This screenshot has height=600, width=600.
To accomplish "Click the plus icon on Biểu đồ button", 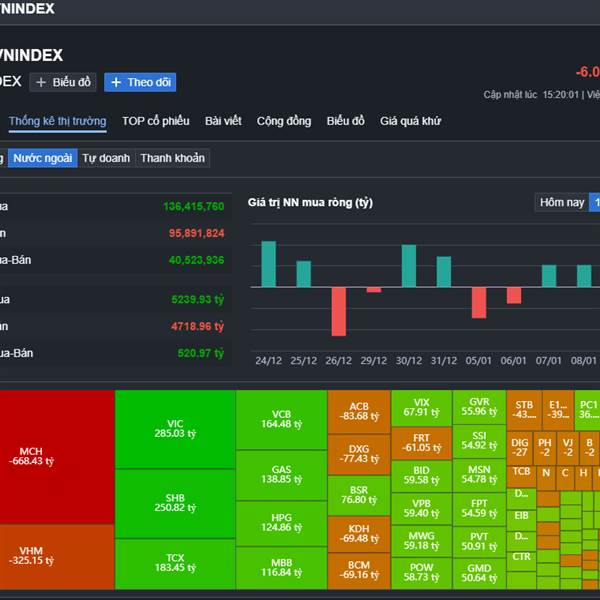I will [42, 82].
